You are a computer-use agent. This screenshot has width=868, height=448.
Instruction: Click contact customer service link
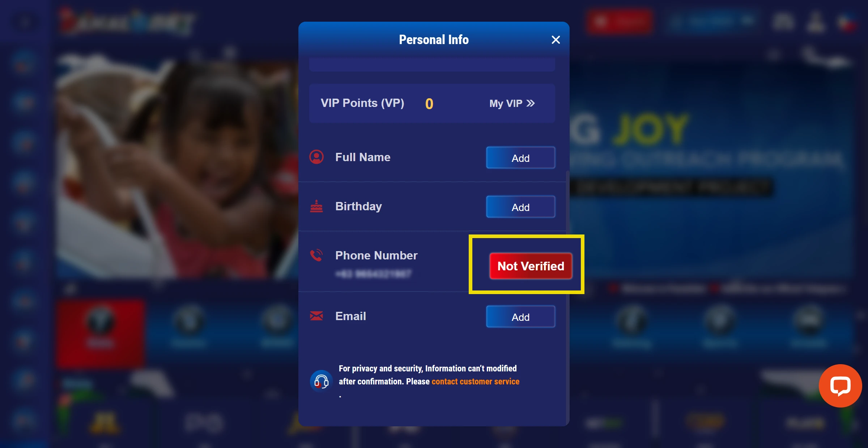[475, 381]
